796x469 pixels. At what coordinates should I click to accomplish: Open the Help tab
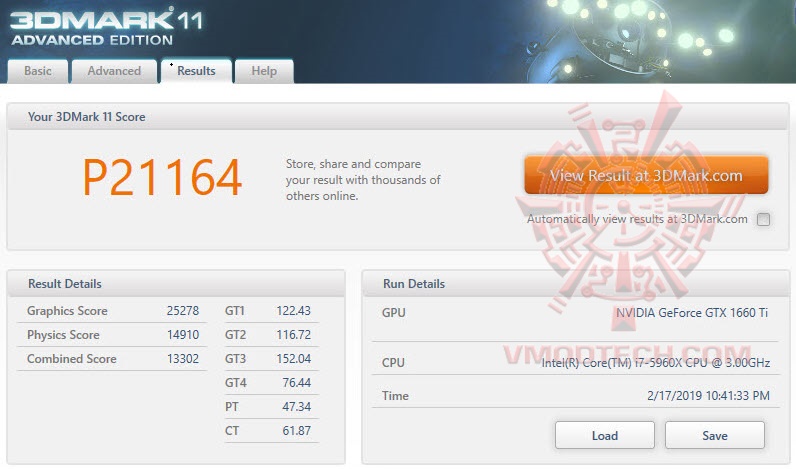[x=264, y=71]
